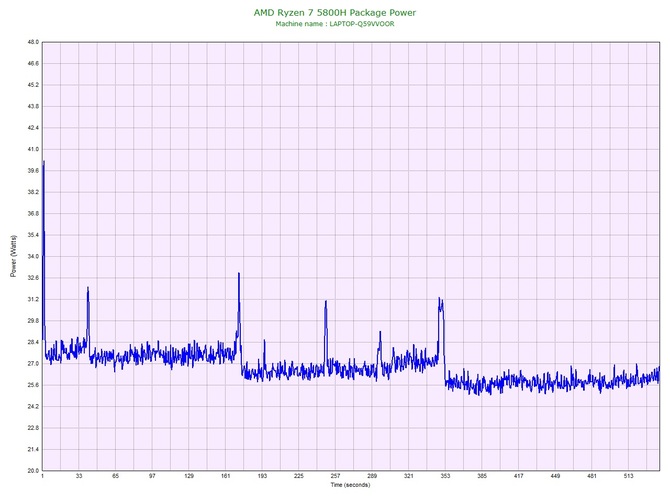Click the x-axis tick label 353
The width and height of the screenshot is (670, 502).
tap(445, 476)
